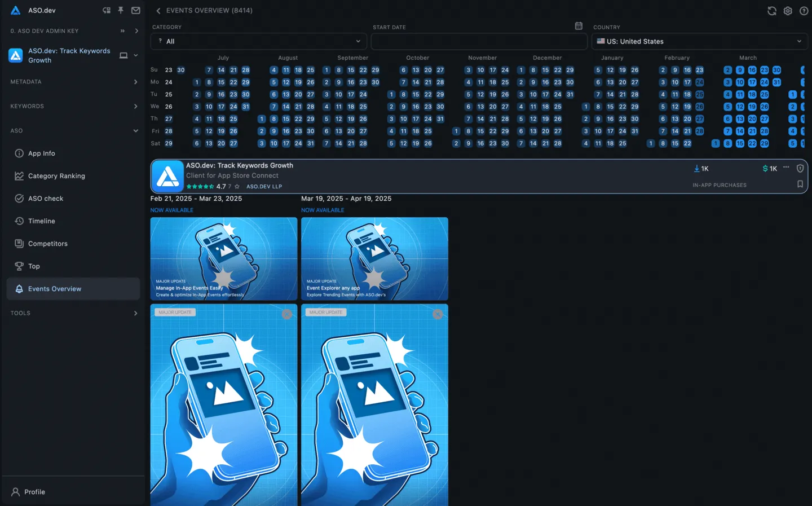Open the Category dropdown showing All
The width and height of the screenshot is (812, 506).
258,41
